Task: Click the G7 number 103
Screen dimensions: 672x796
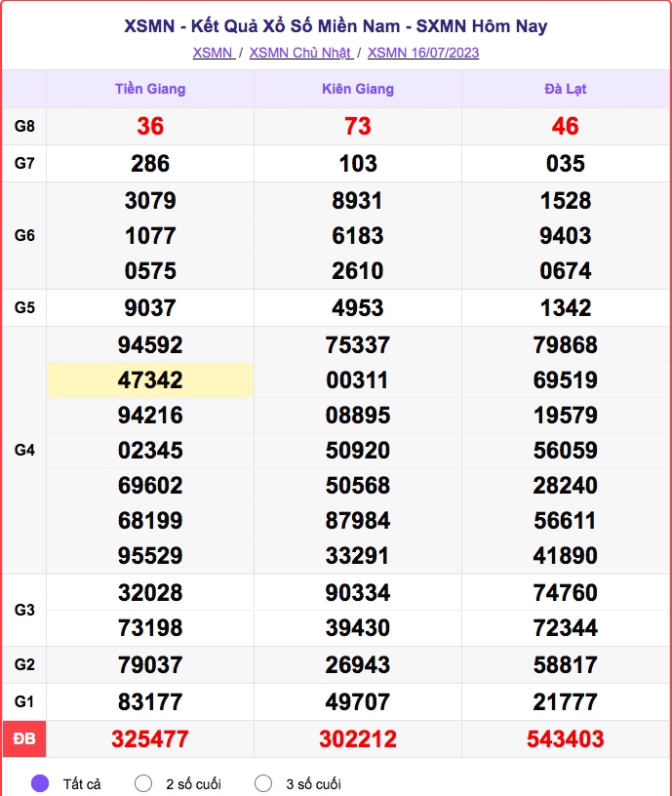Action: click(x=358, y=164)
